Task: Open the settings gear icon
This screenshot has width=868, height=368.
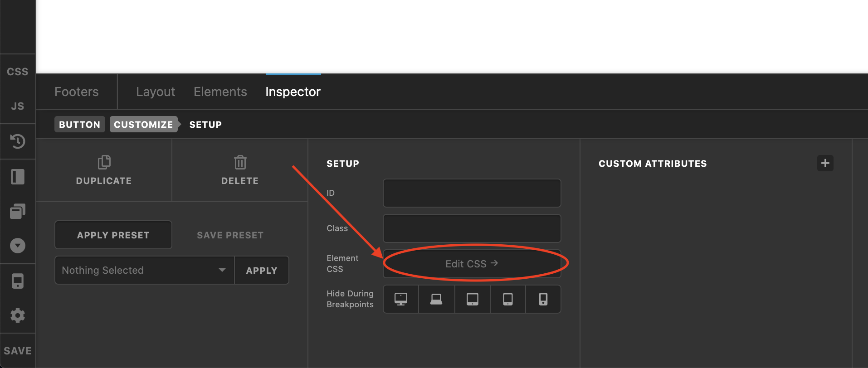Action: click(18, 315)
